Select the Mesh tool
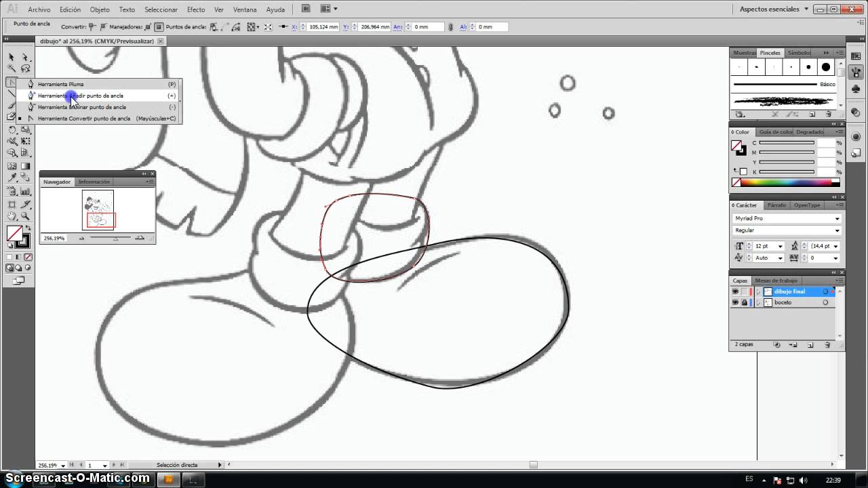Screen dimensions: 868x488 coord(12,166)
